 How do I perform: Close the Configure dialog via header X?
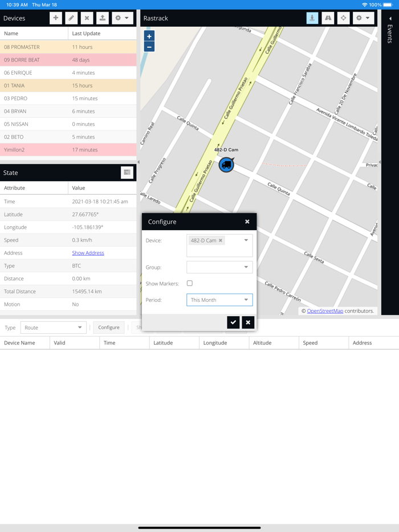click(247, 222)
